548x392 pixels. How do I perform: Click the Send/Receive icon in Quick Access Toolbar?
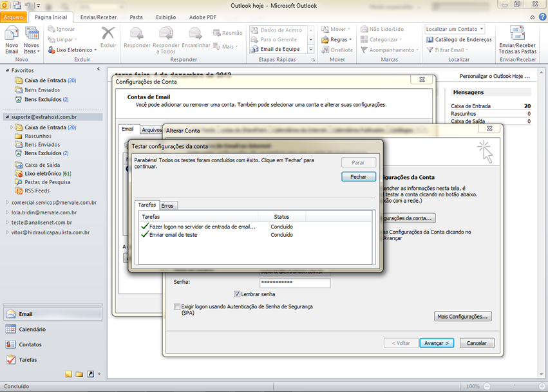17,5
